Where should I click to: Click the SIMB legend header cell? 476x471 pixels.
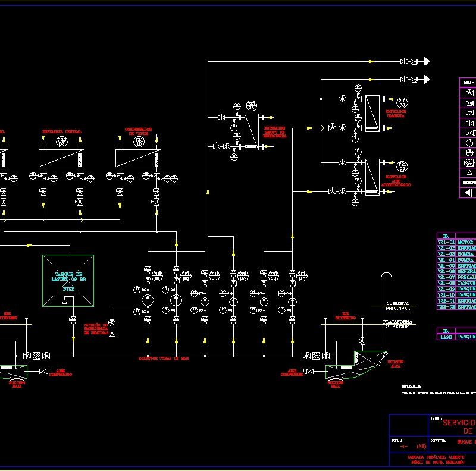(x=469, y=83)
